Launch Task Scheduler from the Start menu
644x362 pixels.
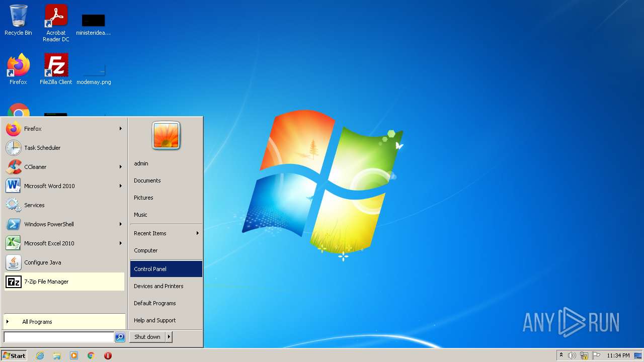coord(64,148)
